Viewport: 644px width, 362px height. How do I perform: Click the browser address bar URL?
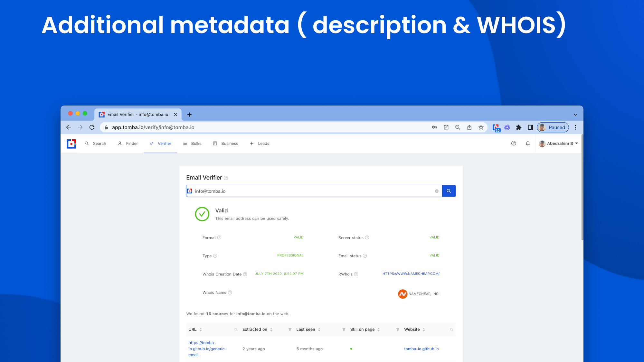(x=153, y=127)
